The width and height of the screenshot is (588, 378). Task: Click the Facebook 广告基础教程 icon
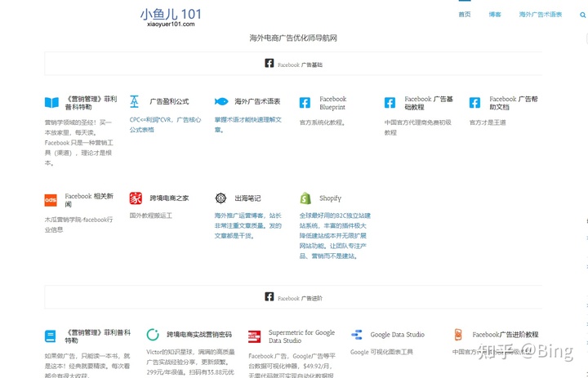(390, 102)
